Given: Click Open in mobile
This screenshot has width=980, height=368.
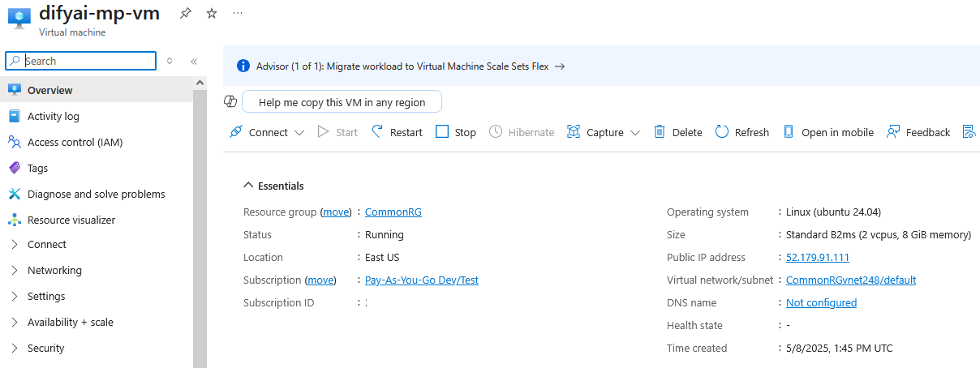Looking at the screenshot, I should tap(828, 132).
